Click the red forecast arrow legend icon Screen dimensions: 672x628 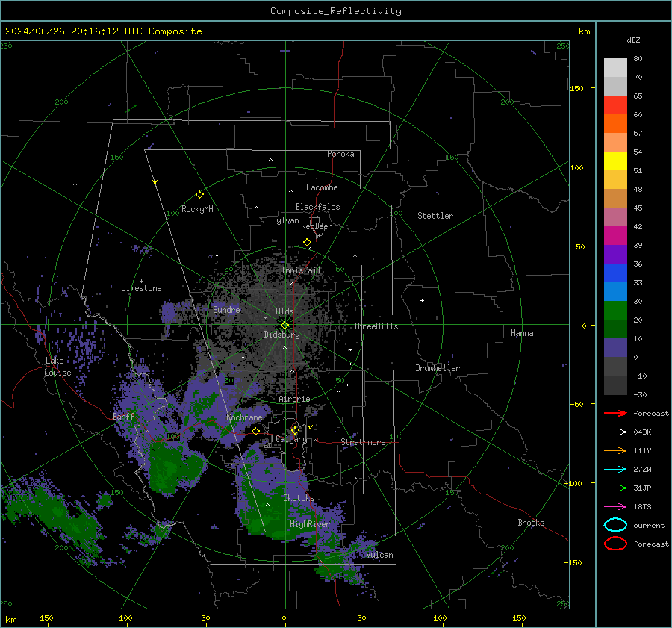click(x=615, y=413)
